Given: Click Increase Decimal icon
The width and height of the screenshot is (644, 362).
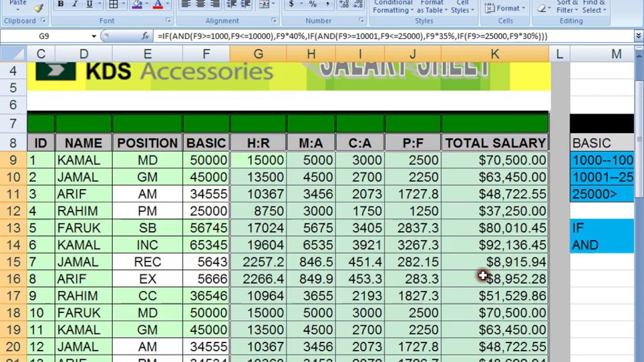Looking at the screenshot, I should coord(344,5).
